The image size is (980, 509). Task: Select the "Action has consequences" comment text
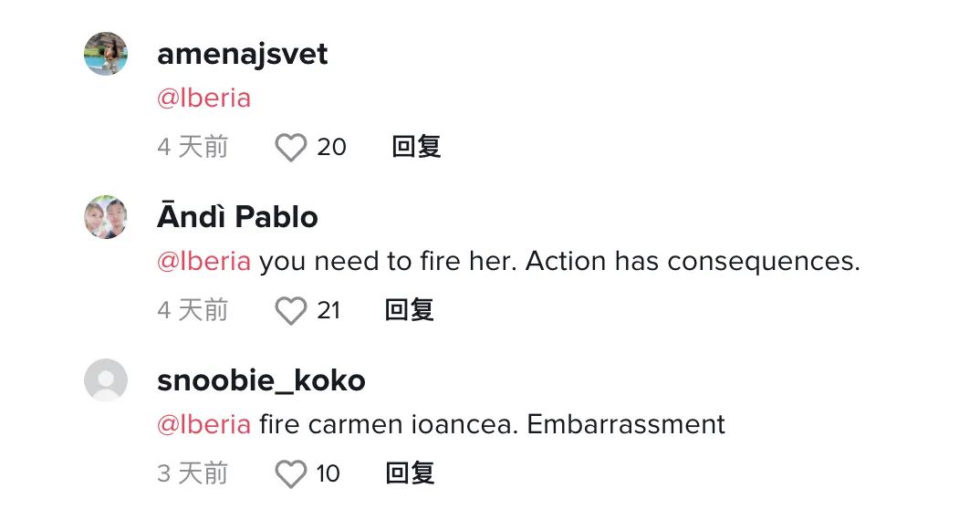(693, 261)
